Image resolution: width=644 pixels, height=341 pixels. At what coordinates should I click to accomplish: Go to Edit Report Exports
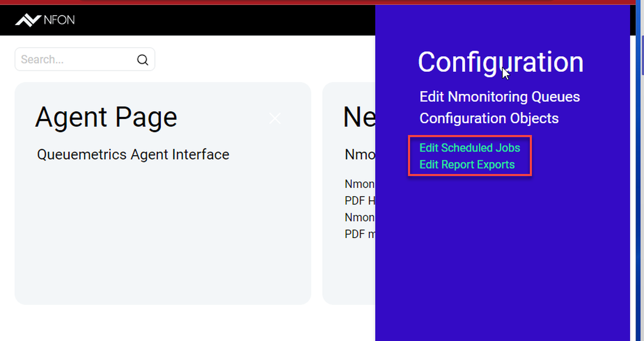tap(467, 165)
